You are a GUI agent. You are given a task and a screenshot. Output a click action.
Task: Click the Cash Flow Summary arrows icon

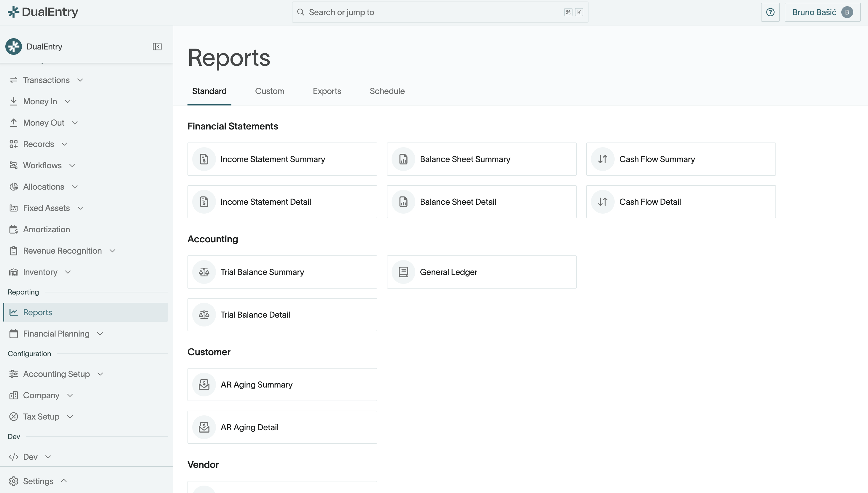[602, 159]
